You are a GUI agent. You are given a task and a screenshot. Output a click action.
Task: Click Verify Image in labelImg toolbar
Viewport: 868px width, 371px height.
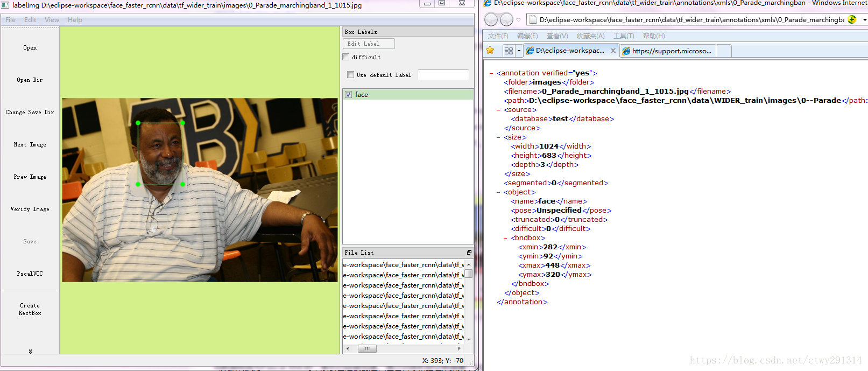[30, 209]
